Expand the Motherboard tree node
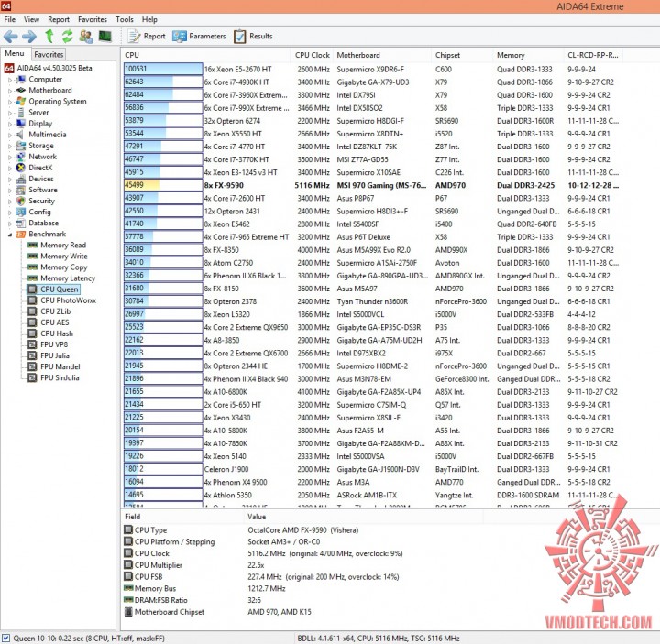This screenshot has height=644, width=660. (10, 91)
